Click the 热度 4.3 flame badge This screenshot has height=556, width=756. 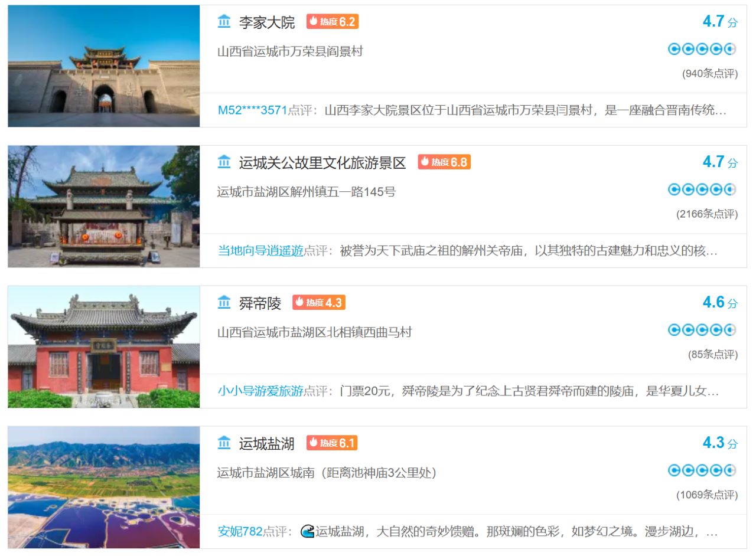[x=319, y=303]
